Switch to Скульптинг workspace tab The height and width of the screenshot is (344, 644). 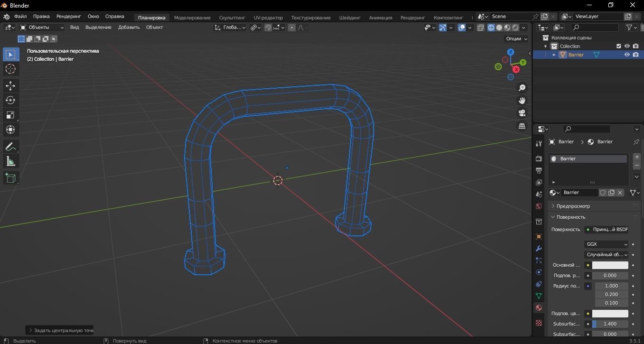tap(232, 18)
